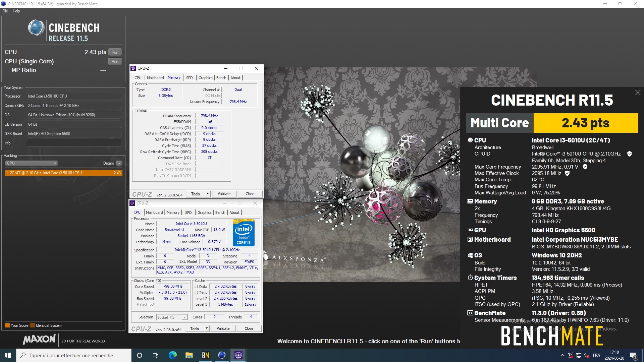Launch Microsoft Edge from taskbar
The width and height of the screenshot is (644, 362).
172,355
